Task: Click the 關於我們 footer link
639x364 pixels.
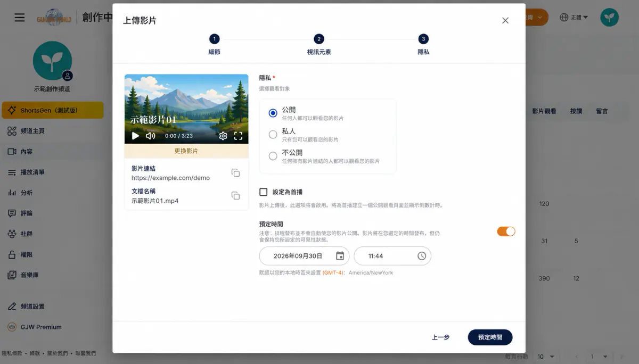Action: click(x=57, y=353)
